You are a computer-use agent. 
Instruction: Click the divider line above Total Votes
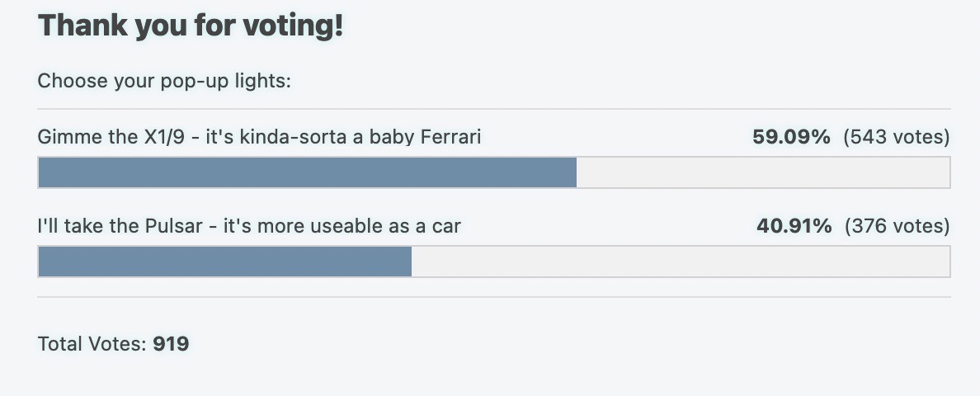(494, 297)
